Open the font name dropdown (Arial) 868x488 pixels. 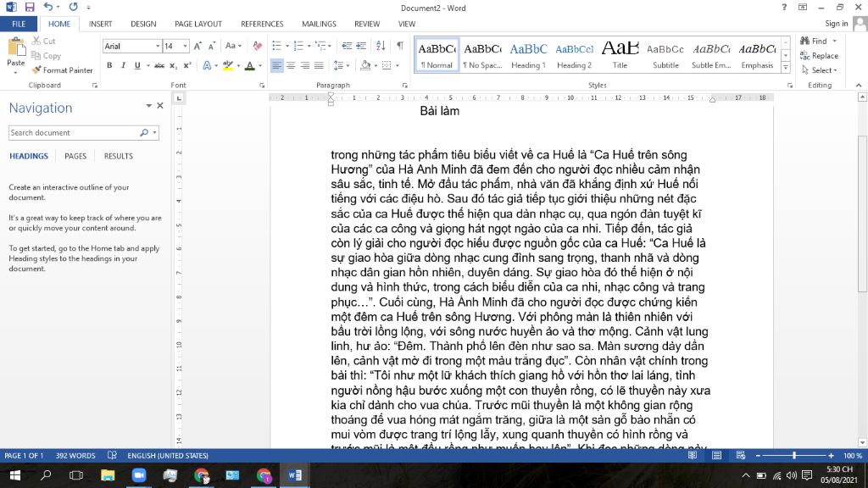pyautogui.click(x=158, y=47)
